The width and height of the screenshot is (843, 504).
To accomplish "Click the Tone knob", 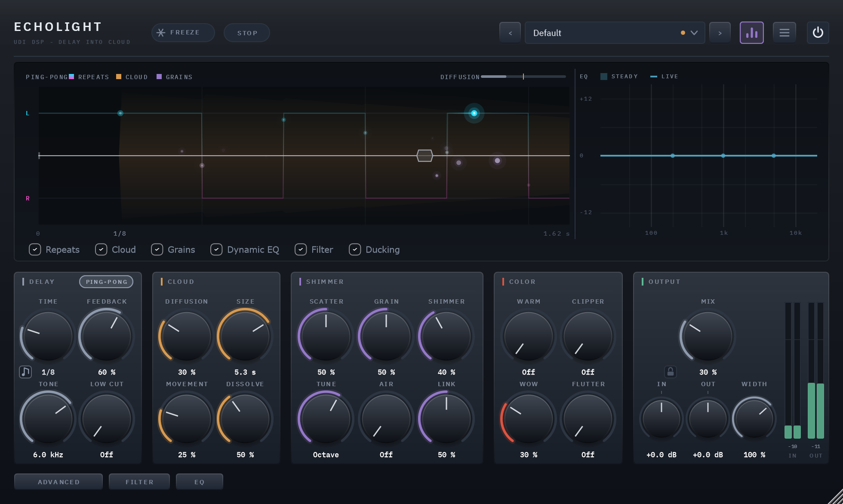I will [x=48, y=418].
